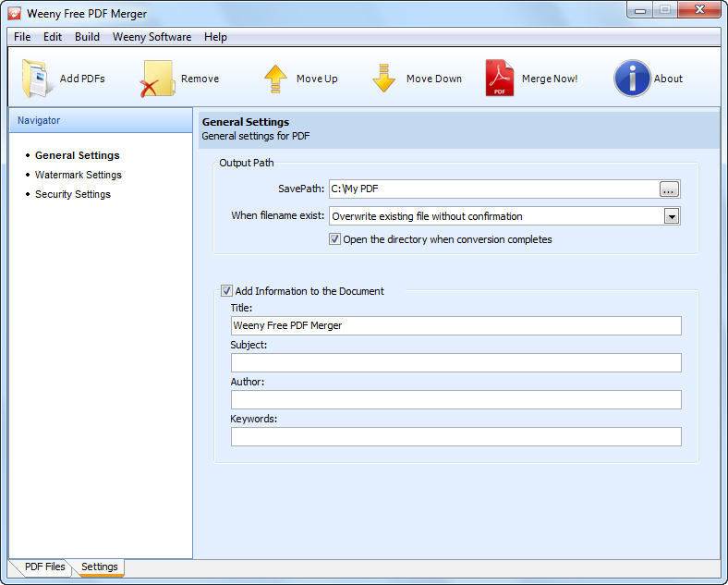Select the Settings tab
This screenshot has height=585, width=728.
pyautogui.click(x=100, y=567)
